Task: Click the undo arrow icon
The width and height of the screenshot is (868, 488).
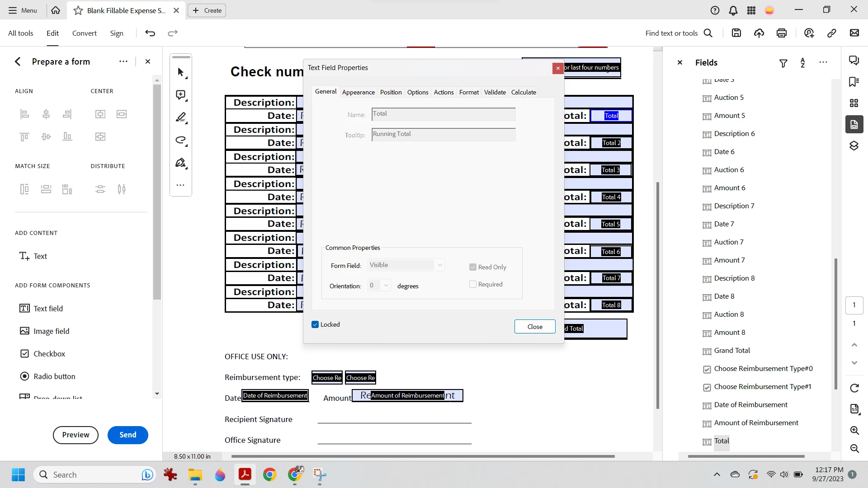Action: (150, 33)
